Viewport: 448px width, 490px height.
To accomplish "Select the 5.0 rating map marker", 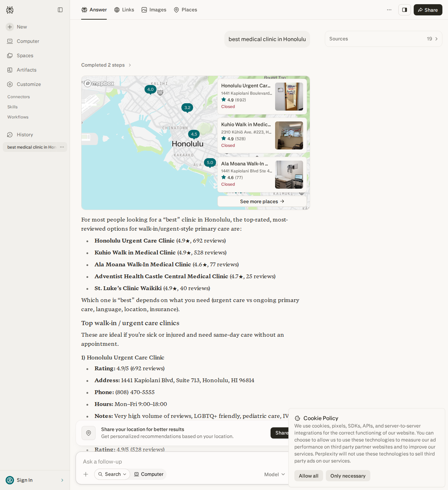I will tap(210, 163).
